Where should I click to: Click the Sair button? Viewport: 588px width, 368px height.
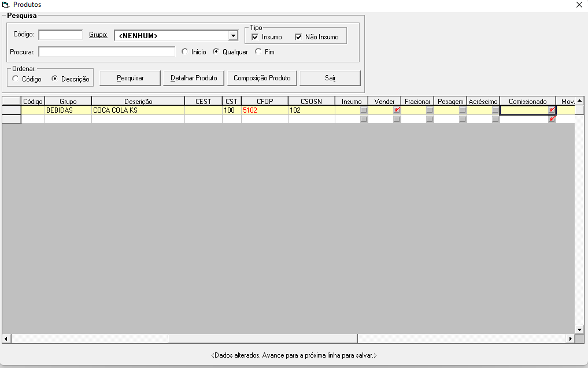pyautogui.click(x=330, y=78)
